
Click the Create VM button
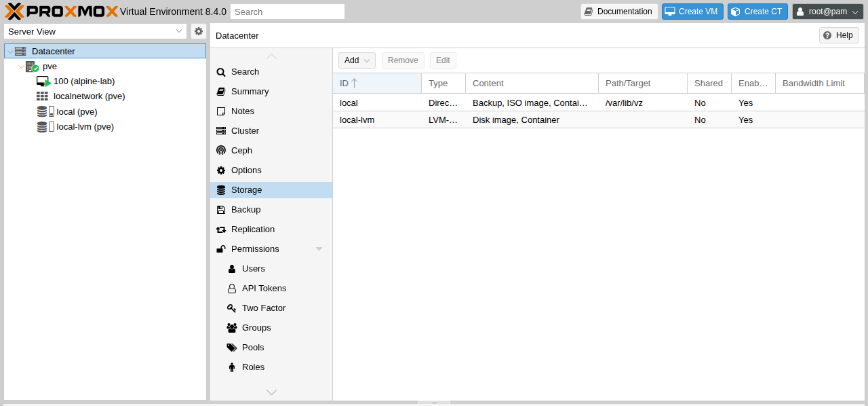click(692, 12)
